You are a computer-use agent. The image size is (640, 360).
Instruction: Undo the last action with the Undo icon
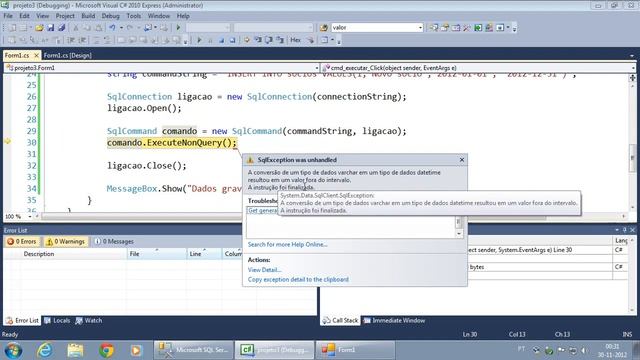click(112, 28)
